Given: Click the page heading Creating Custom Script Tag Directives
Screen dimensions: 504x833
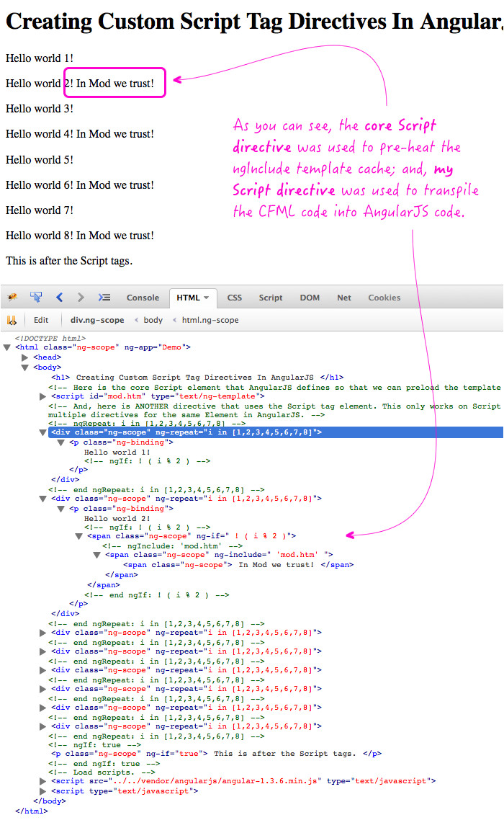Looking at the screenshot, I should 254,22.
